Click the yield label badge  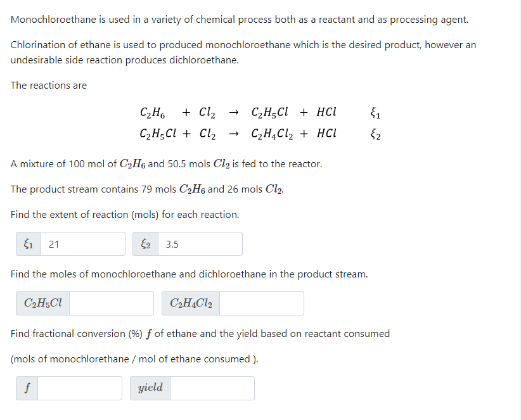150,388
